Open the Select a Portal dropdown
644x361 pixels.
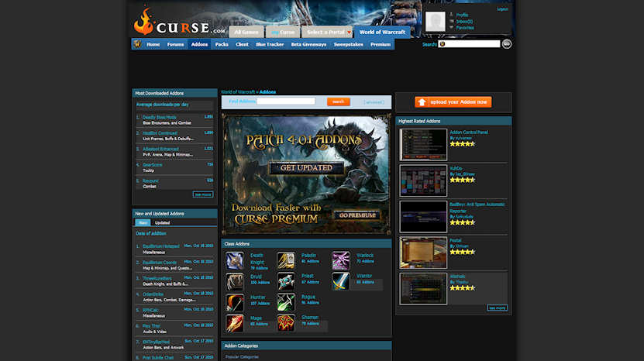[x=327, y=32]
